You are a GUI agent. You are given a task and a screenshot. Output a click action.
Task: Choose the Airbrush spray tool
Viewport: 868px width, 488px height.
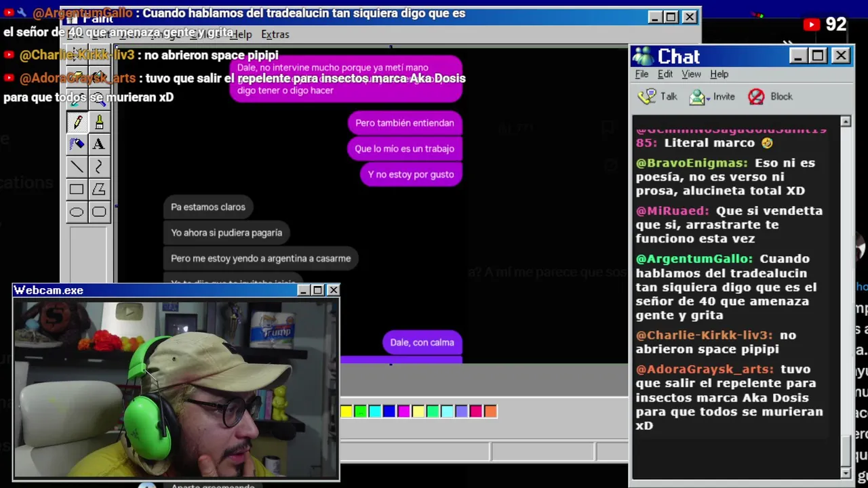click(77, 144)
